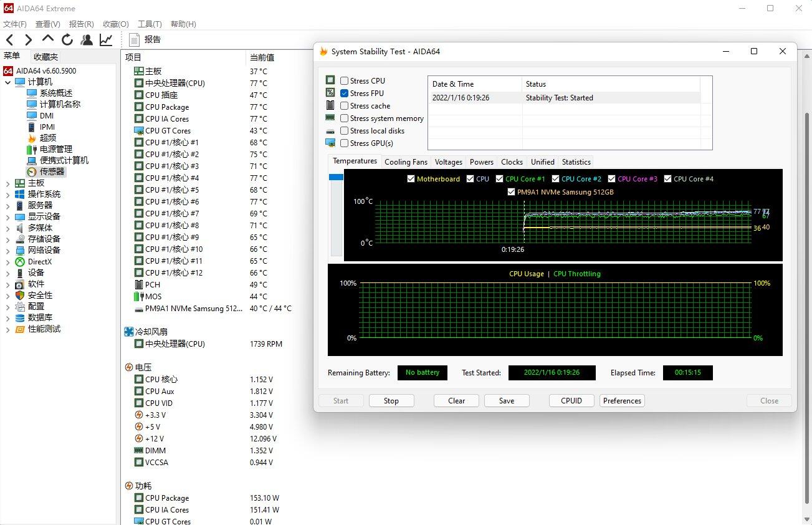Expand the 性能测试 tree node
Image resolution: width=812 pixels, height=525 pixels.
(7, 329)
